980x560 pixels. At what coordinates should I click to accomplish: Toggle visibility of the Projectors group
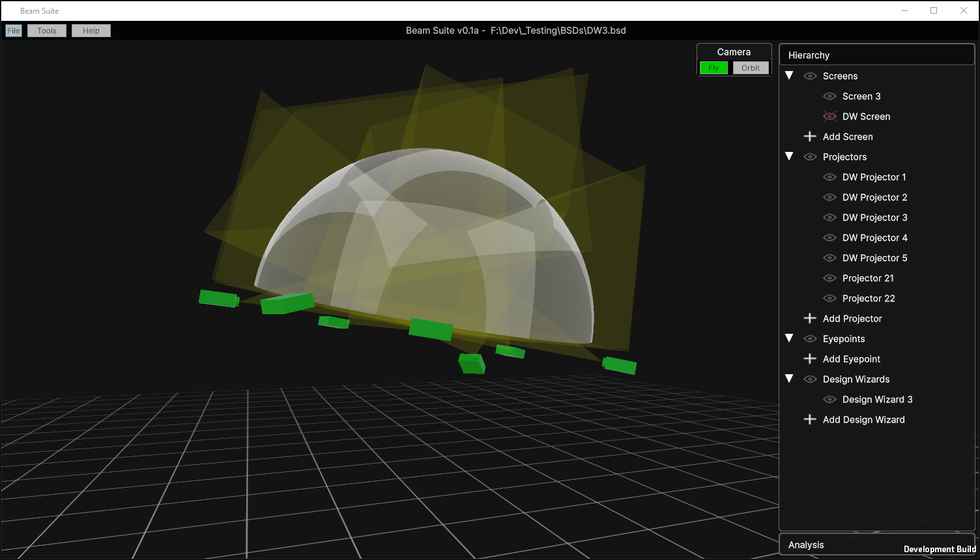pyautogui.click(x=810, y=156)
